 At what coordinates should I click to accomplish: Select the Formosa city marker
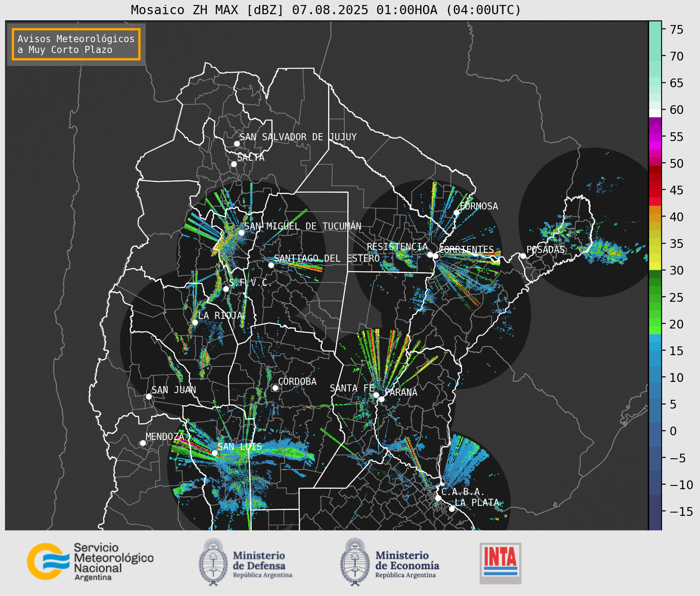tap(456, 212)
